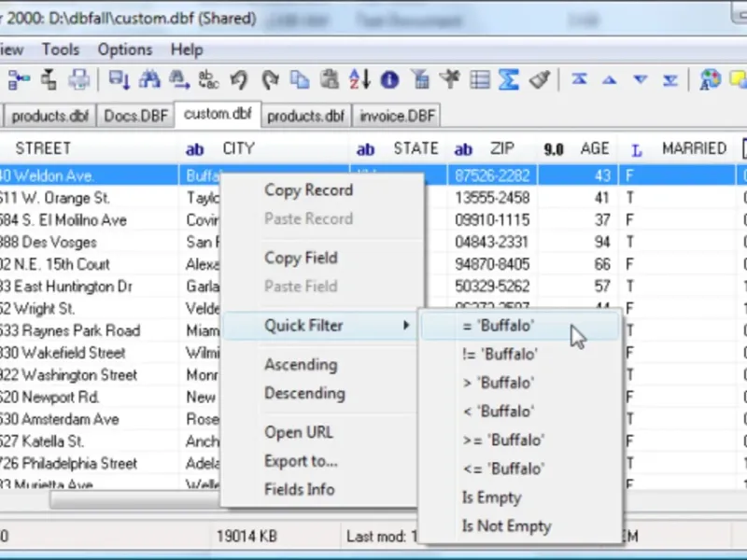Viewport: 747px width, 560px height.
Task: Open the Options menu
Action: [x=125, y=49]
